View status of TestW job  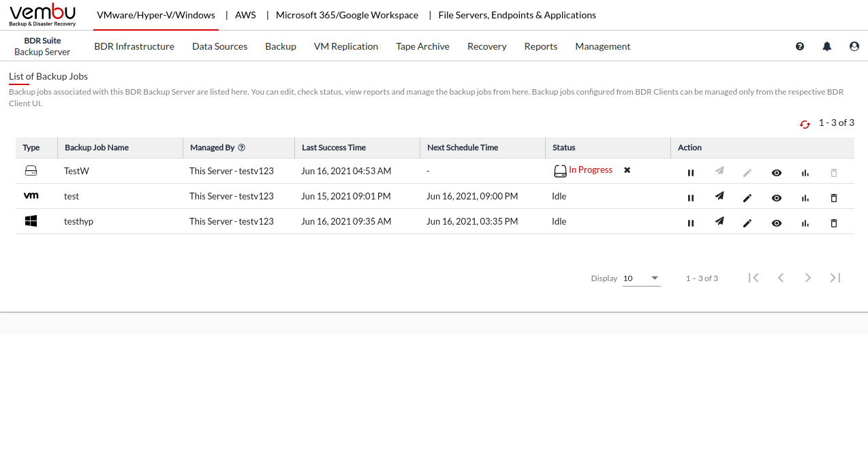pyautogui.click(x=776, y=173)
